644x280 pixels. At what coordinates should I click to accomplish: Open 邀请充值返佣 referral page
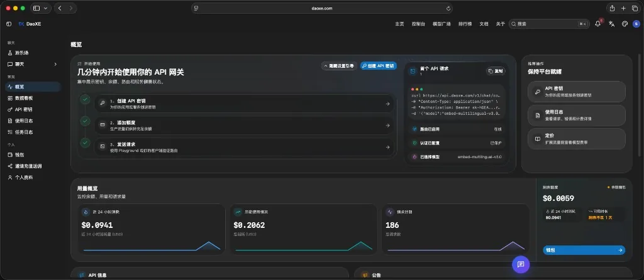tap(33, 166)
